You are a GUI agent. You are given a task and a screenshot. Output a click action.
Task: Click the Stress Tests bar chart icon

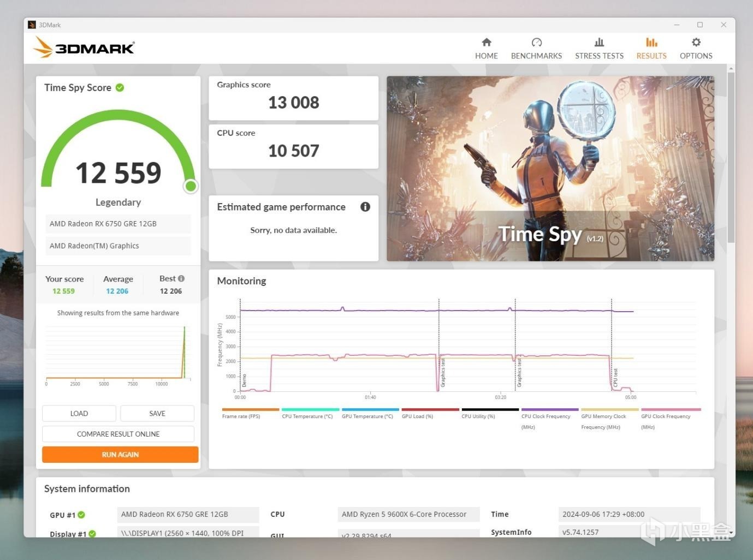point(599,42)
